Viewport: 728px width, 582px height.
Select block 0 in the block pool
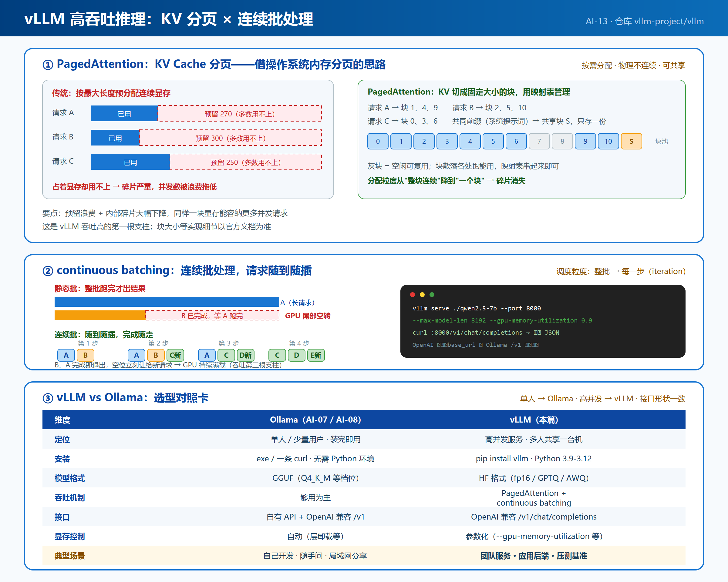click(378, 141)
